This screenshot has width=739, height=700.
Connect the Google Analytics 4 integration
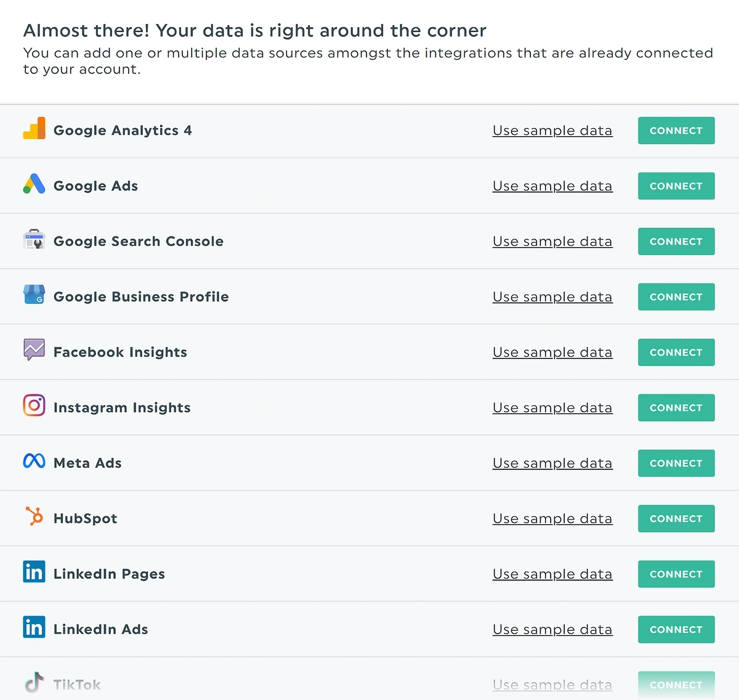click(x=676, y=130)
